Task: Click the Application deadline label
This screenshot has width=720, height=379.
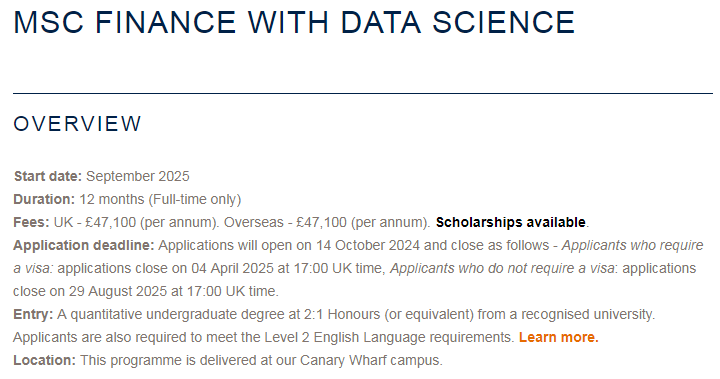Action: pyautogui.click(x=84, y=245)
